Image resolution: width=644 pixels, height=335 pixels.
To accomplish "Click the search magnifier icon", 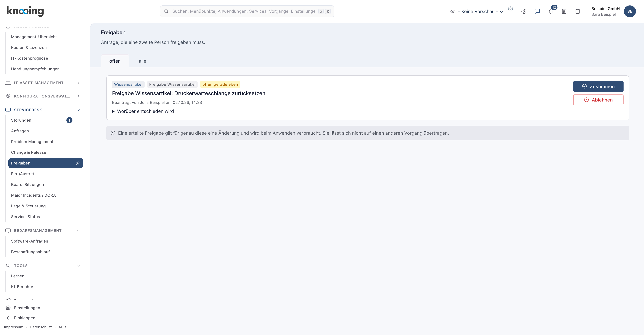I will (166, 11).
